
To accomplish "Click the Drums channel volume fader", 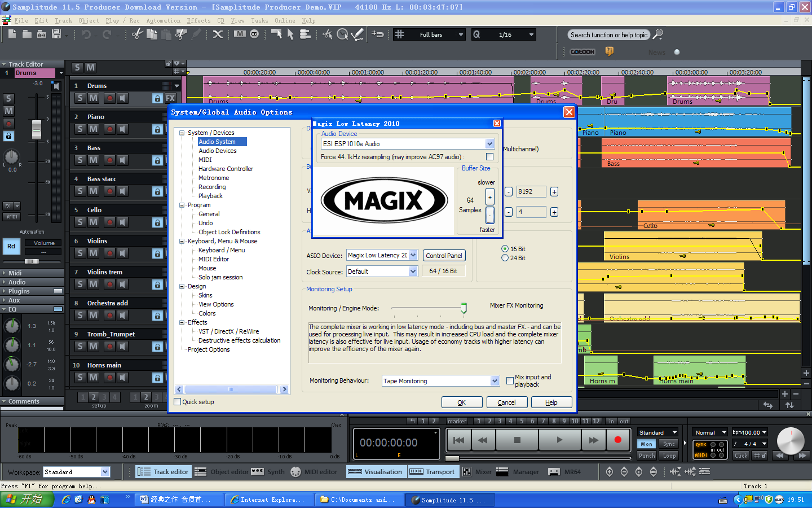I will point(37,129).
